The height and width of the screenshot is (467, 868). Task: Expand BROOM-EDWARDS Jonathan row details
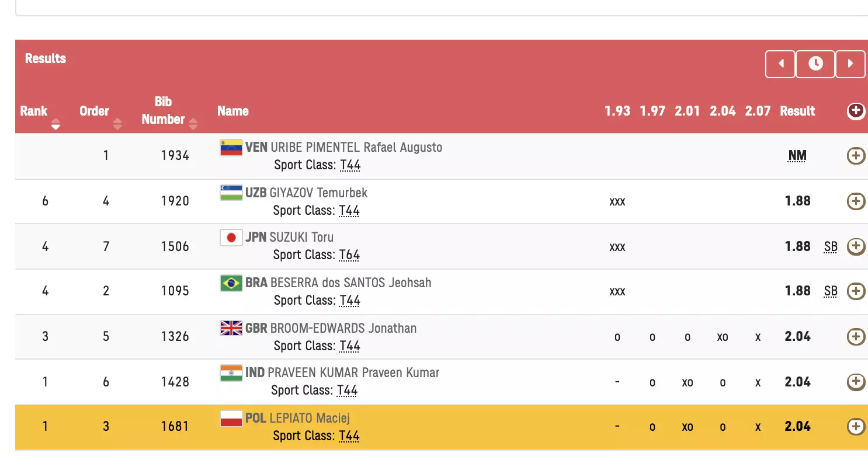856,336
